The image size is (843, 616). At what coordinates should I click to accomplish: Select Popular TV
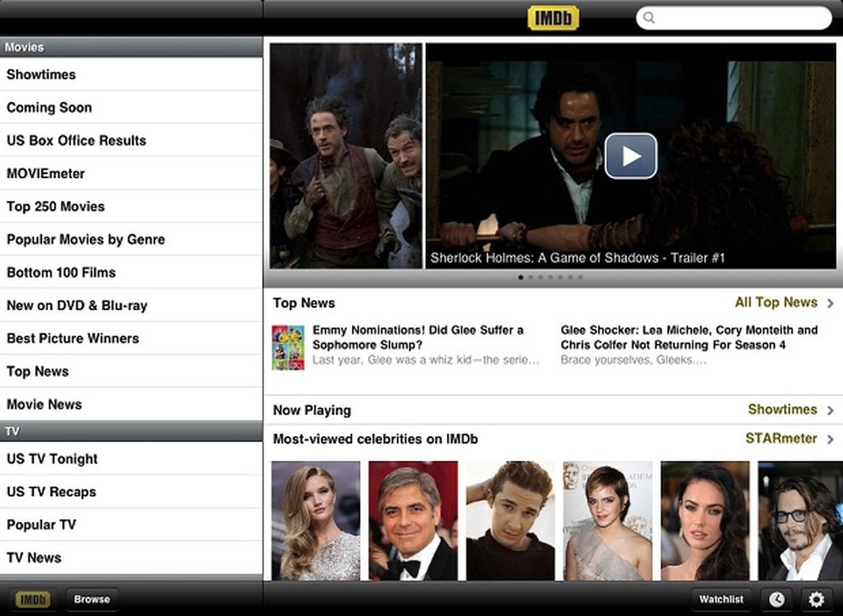[x=131, y=524]
